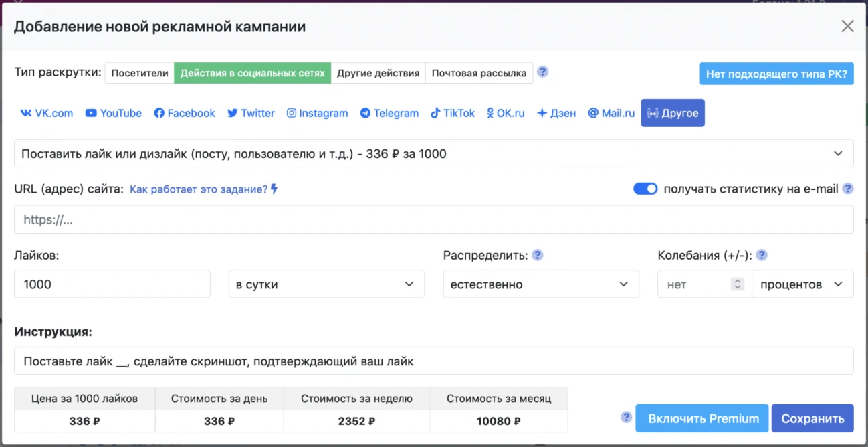
Task: Open the 'естественно' distribution dropdown
Action: 540,284
